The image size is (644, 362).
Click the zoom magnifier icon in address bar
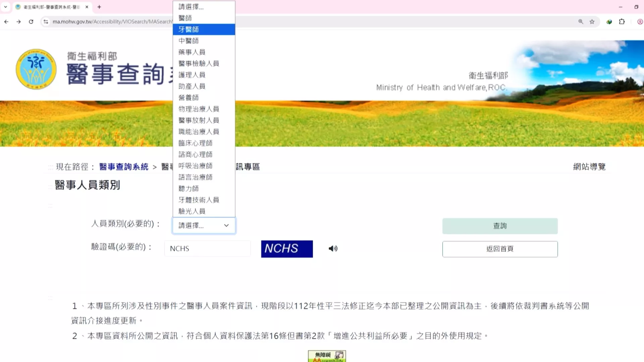pos(581,22)
